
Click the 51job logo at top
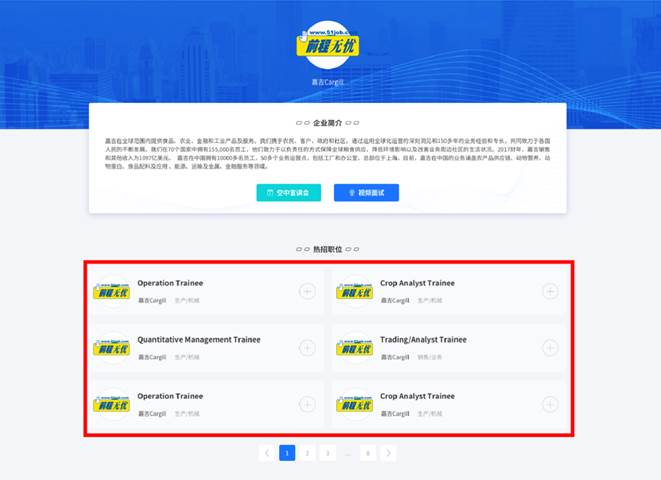(x=328, y=45)
